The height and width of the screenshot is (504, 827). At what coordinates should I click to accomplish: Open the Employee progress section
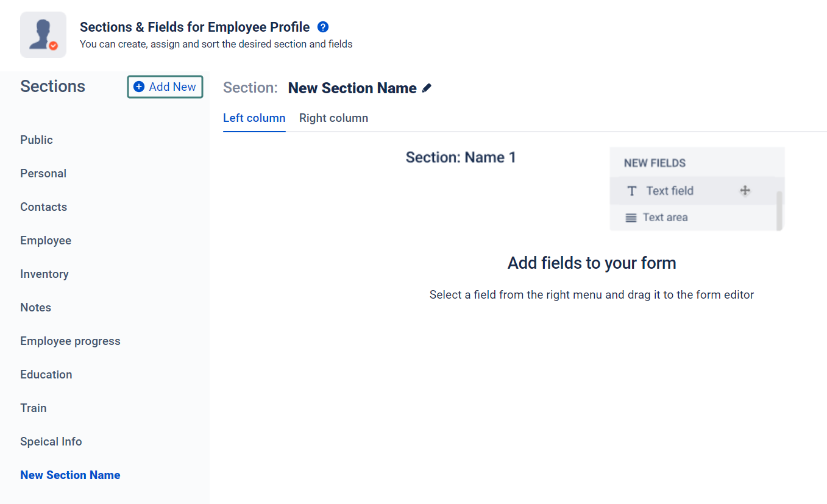(70, 341)
